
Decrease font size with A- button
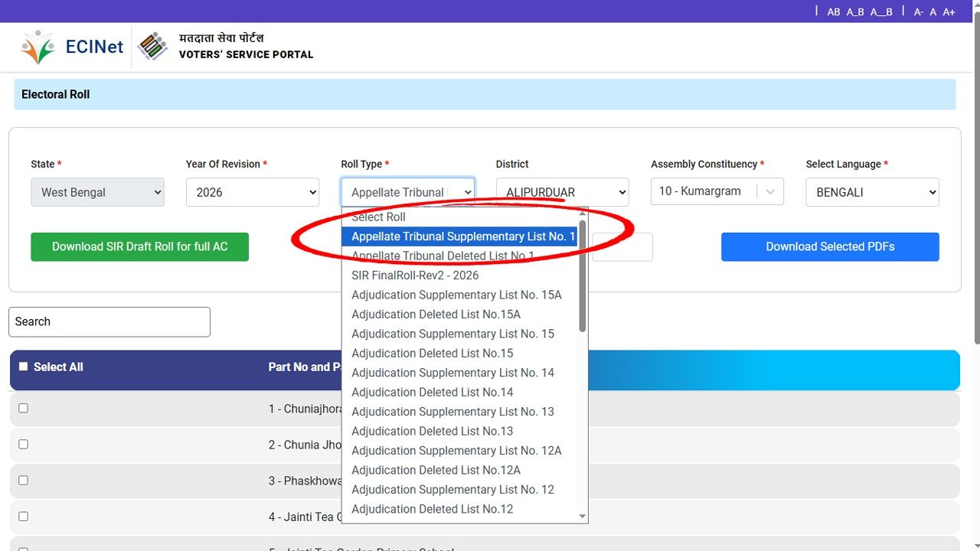pos(919,11)
